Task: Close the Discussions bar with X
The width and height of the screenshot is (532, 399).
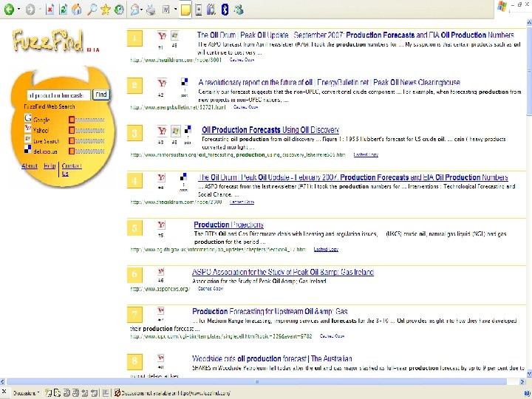Action: coord(4,392)
